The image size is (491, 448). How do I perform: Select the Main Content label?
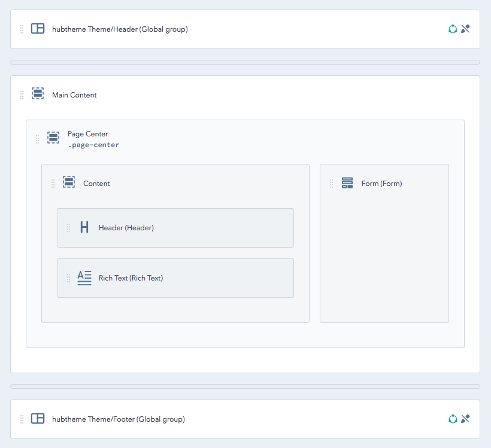tap(74, 95)
